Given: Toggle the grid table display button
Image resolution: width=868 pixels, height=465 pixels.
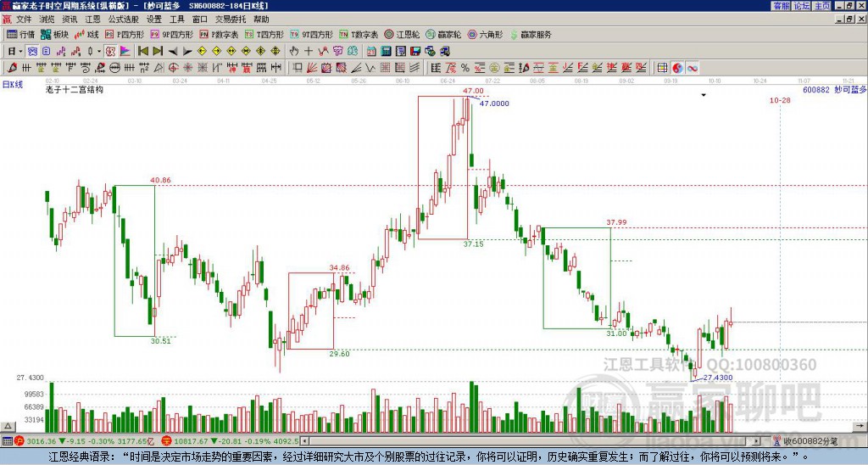Looking at the screenshot, I should tap(662, 68).
